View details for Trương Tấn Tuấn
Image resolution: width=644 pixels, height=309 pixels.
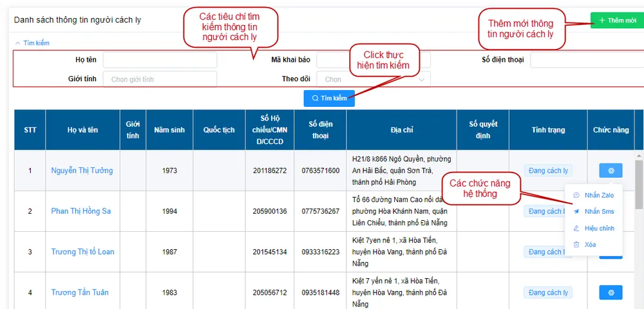click(80, 292)
